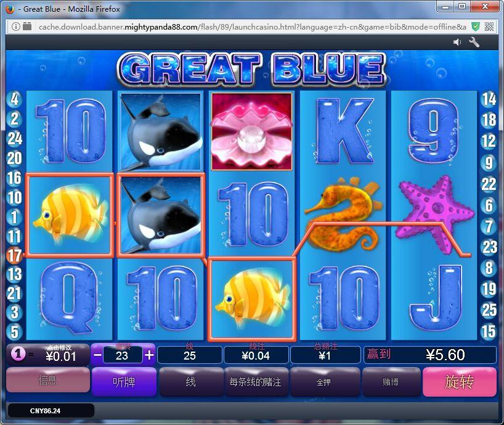Click the 线 lines button

pos(191,382)
